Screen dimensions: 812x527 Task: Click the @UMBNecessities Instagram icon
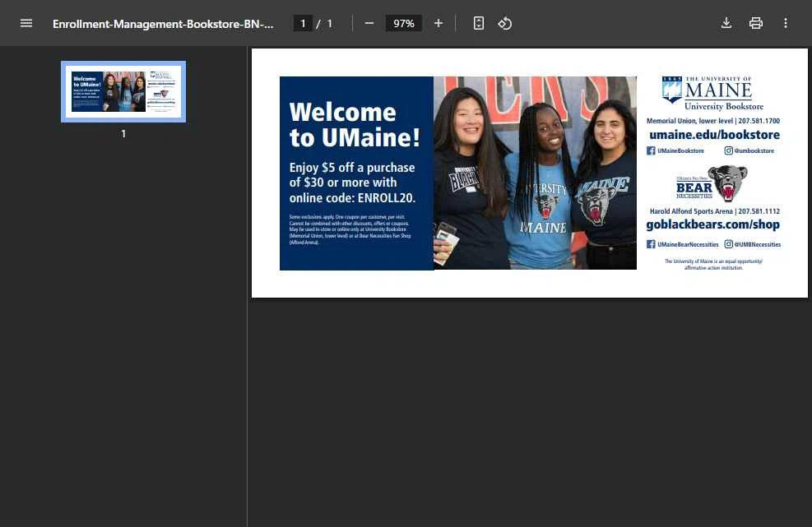point(728,244)
